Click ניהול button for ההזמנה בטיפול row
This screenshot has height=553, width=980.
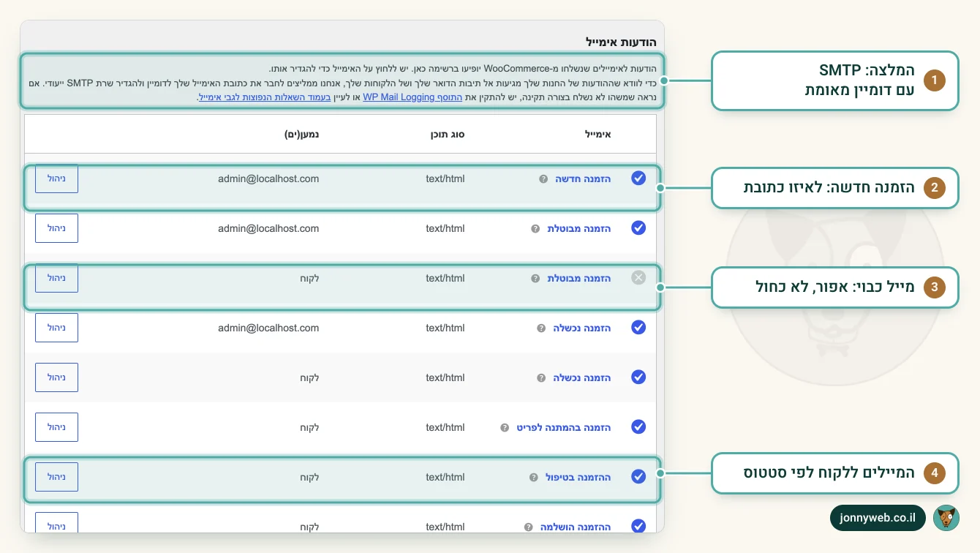click(x=56, y=477)
